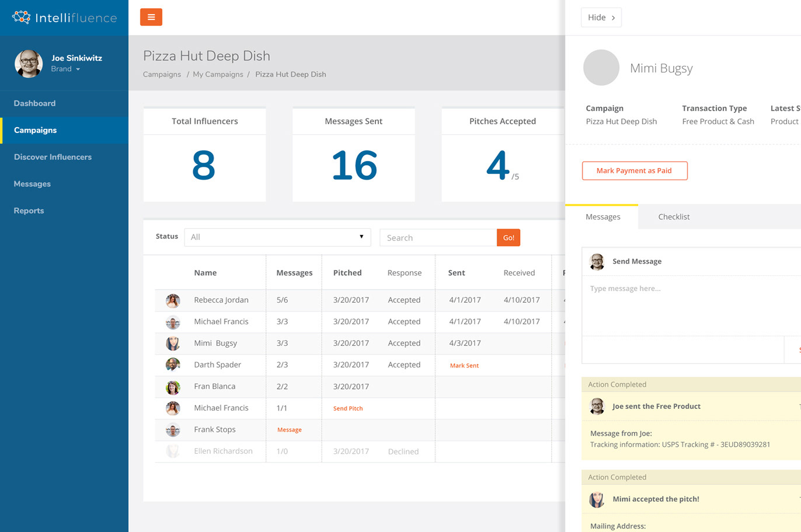
Task: Click Mimi's avatar on the pitch accepted action
Action: [x=597, y=499]
